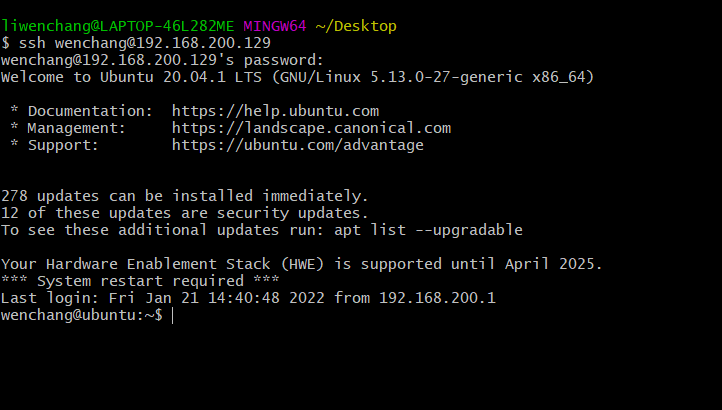The width and height of the screenshot is (722, 410).
Task: Click the 5.13.0-27-generic kernel version text
Action: pyautogui.click(x=447, y=77)
